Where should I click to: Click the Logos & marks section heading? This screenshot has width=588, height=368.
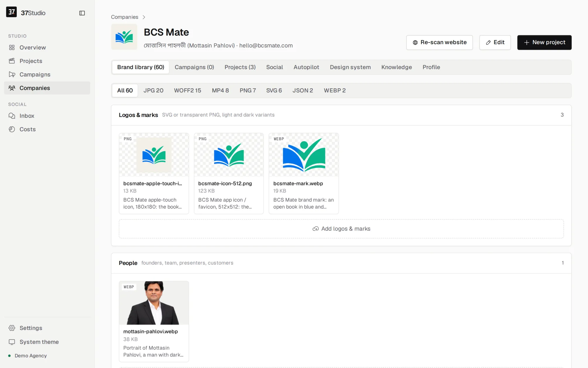pos(138,115)
